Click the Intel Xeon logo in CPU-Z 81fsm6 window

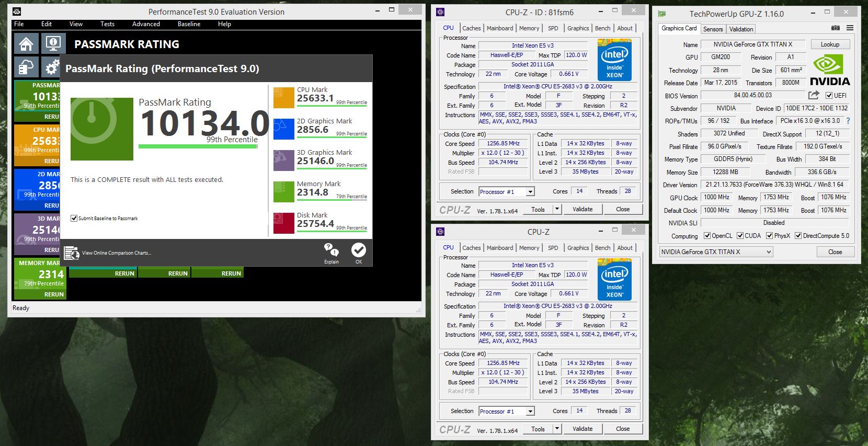[x=614, y=60]
